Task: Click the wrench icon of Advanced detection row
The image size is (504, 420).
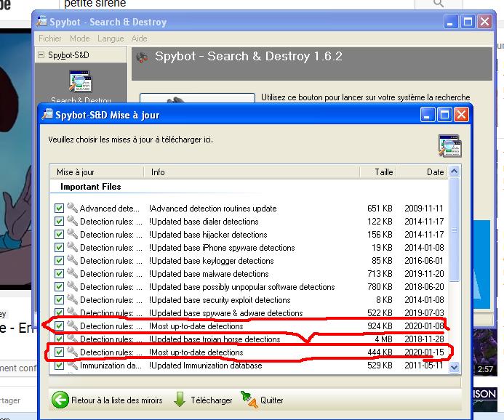Action: pyautogui.click(x=72, y=208)
